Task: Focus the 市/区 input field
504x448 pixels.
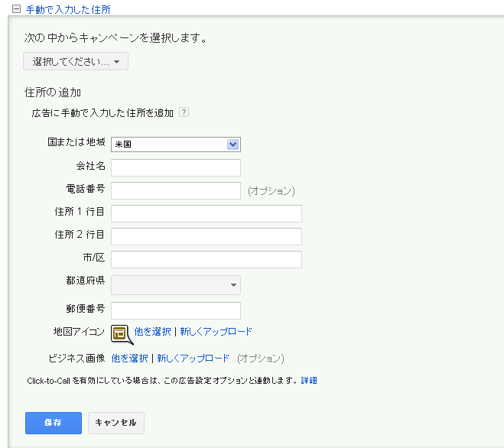Action: (x=206, y=259)
